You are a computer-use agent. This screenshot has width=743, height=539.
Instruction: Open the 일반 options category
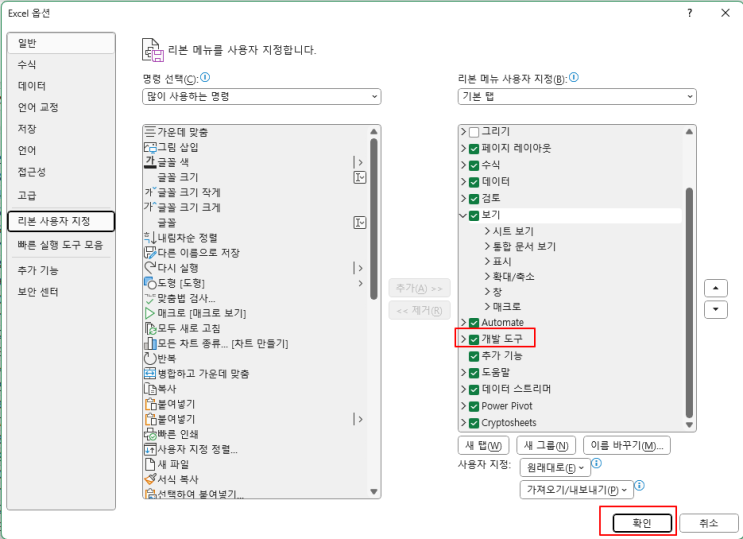point(61,44)
